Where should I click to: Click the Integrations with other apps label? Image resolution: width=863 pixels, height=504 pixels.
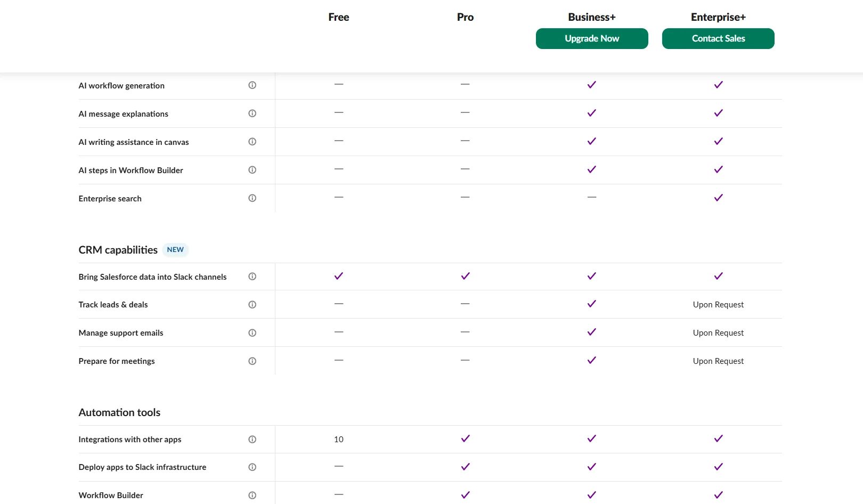coord(130,440)
